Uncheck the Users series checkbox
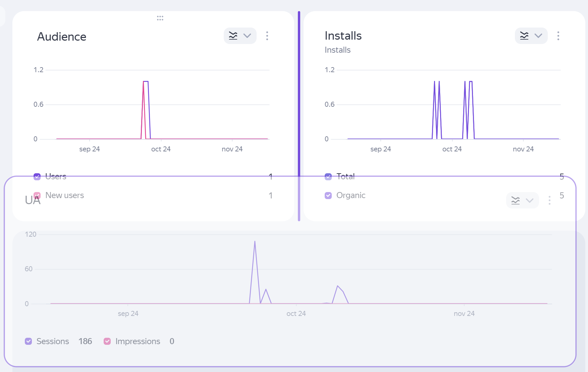The width and height of the screenshot is (588, 372). (x=37, y=177)
